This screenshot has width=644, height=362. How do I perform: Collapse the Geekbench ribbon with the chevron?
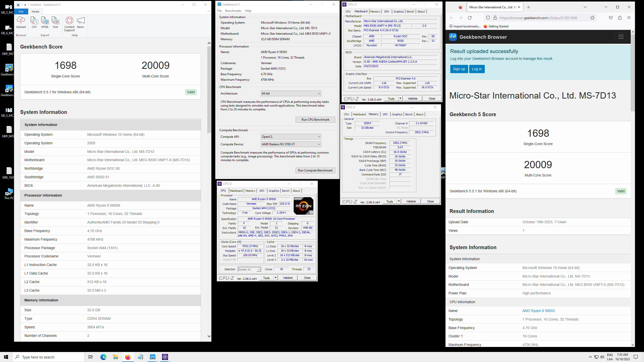click(209, 11)
